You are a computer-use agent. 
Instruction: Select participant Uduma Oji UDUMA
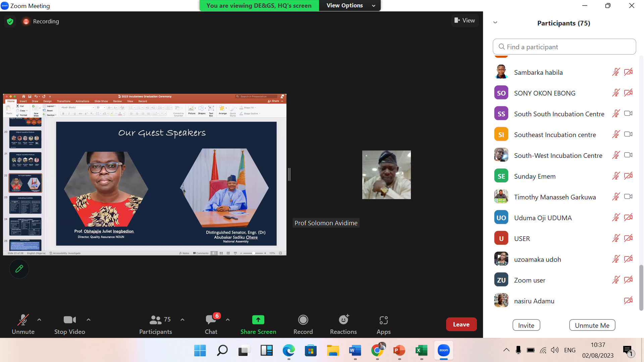(563, 218)
